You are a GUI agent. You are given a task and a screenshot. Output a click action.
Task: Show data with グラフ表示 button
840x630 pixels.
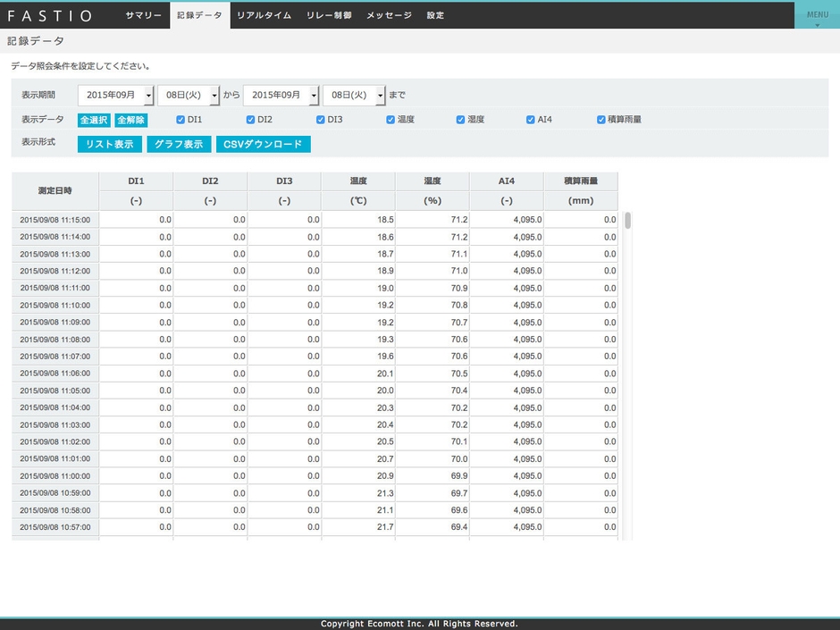tap(179, 144)
